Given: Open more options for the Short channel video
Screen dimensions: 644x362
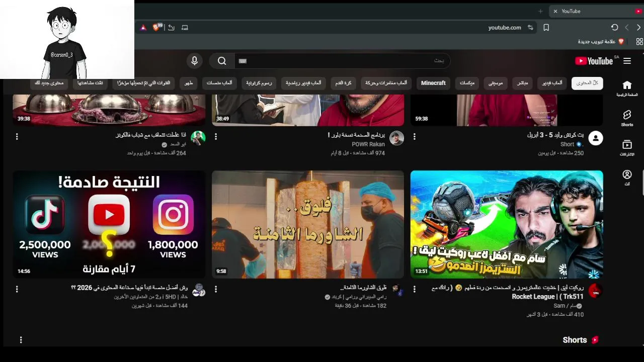Looking at the screenshot, I should click(415, 136).
